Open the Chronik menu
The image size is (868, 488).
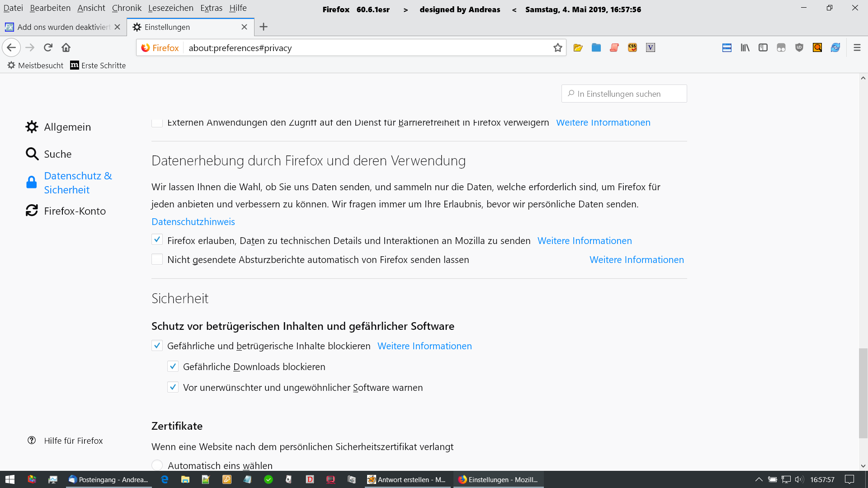[x=127, y=8]
